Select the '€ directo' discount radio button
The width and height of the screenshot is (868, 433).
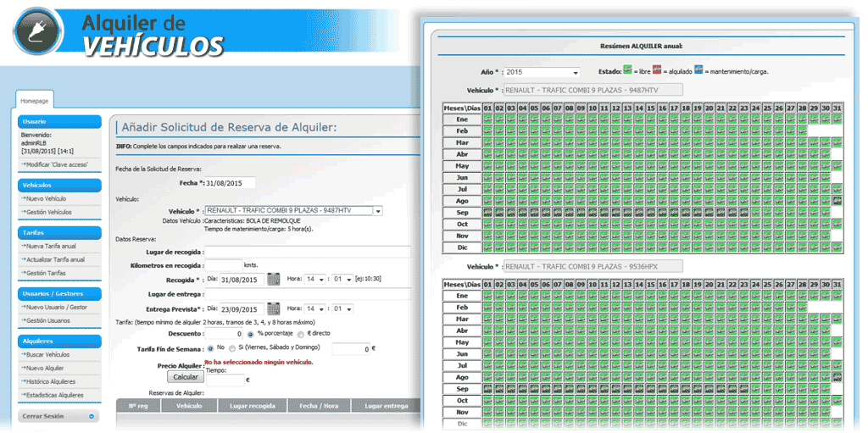[301, 335]
